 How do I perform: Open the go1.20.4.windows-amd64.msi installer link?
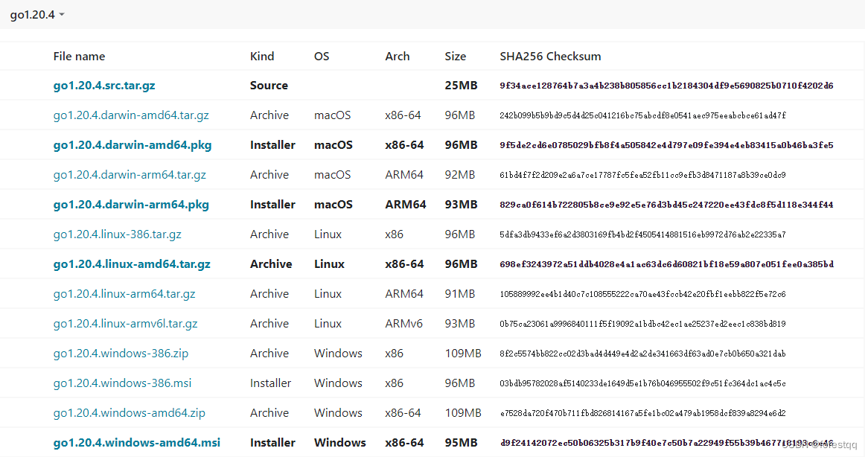coord(137,442)
